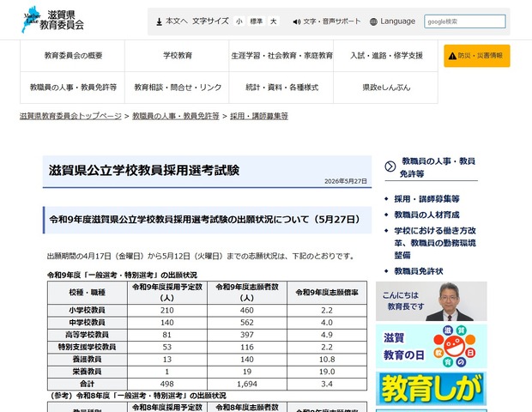Click table row label 小学校教員
Viewport: 532px width, 412px height.
[88, 310]
